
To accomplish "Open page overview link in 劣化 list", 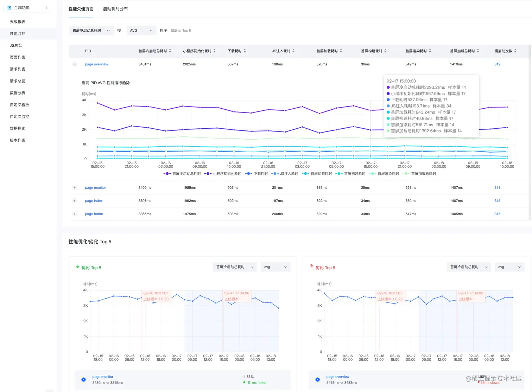I will [338, 377].
